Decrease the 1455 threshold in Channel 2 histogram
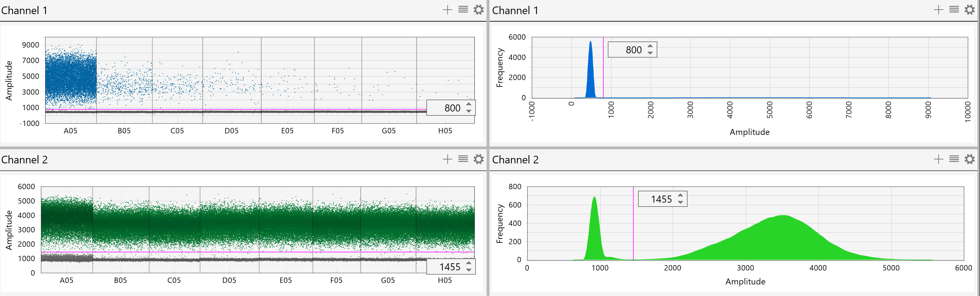 pos(680,202)
